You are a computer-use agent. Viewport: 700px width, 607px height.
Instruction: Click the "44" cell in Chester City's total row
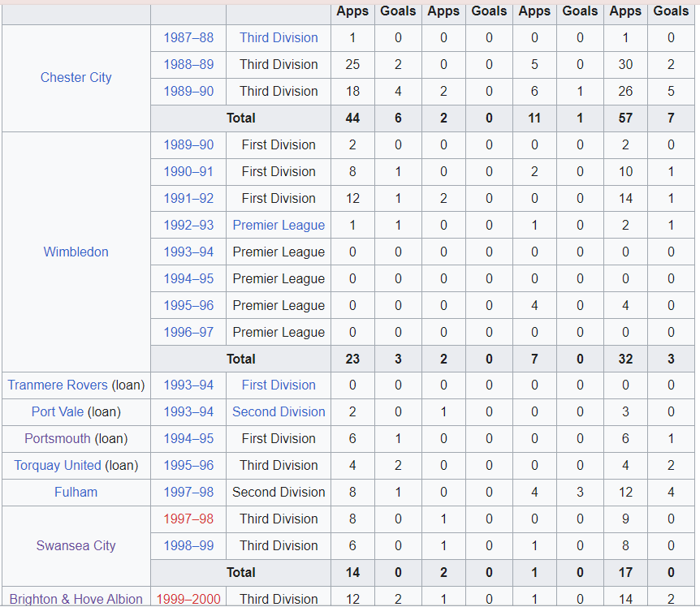[x=352, y=118]
